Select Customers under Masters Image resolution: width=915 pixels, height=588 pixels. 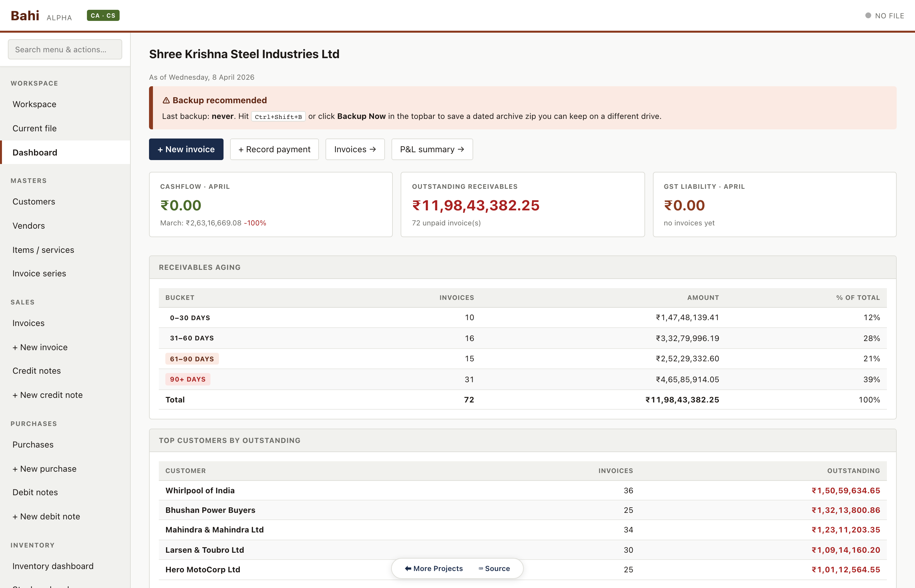[x=34, y=201]
